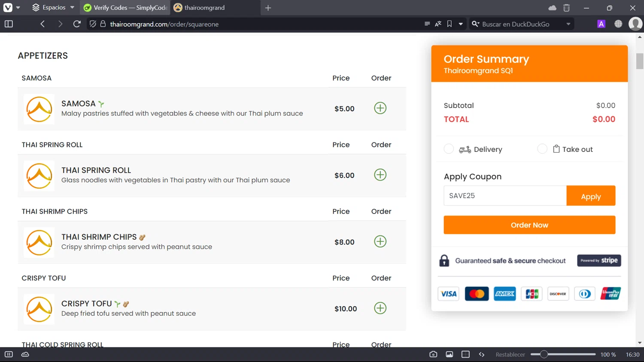Switch to the thairoomgrand tab

coord(215,8)
